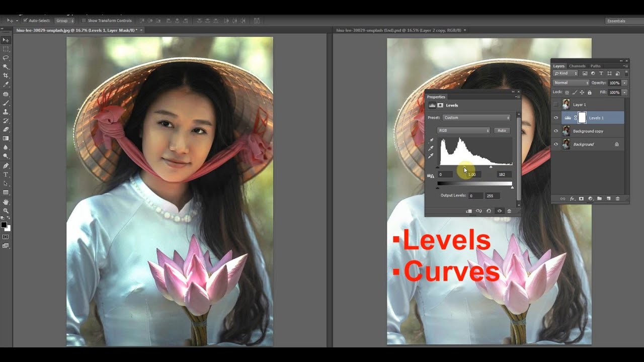Select the Spot Healing Brush tool
Image resolution: width=644 pixels, height=362 pixels.
[6, 94]
